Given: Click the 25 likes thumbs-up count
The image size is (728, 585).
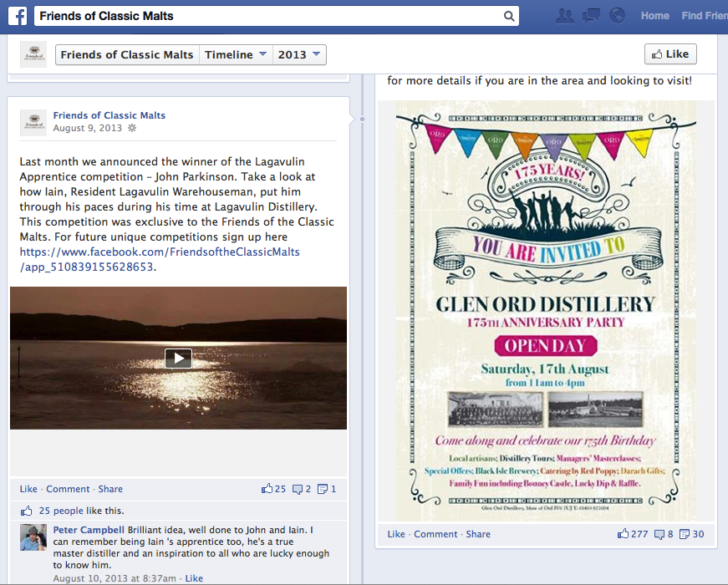Looking at the screenshot, I should point(273,489).
